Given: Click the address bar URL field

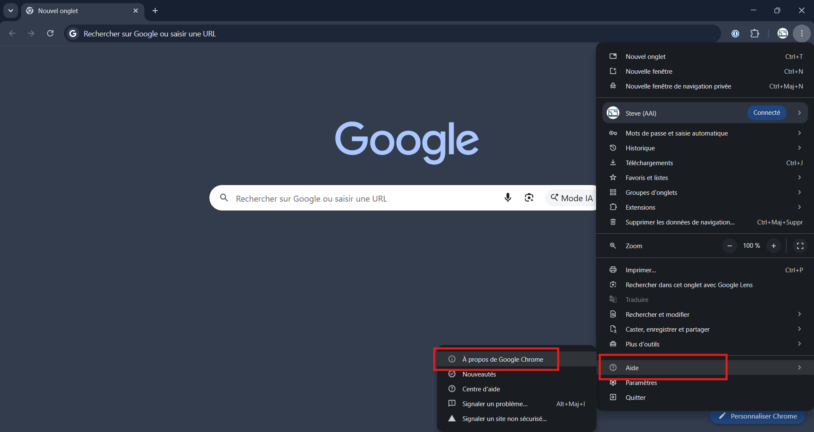Looking at the screenshot, I should (x=392, y=34).
